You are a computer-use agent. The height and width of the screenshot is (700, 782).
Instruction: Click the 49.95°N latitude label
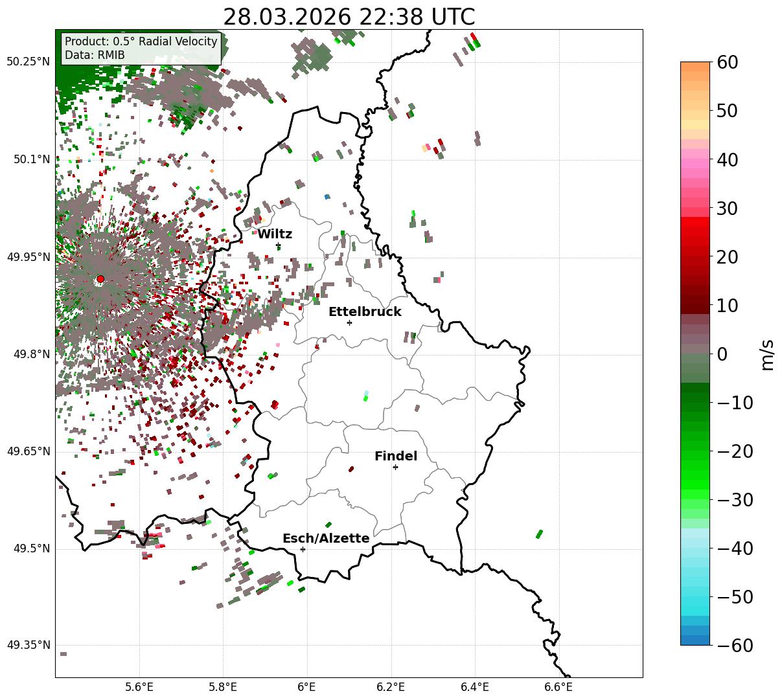29,257
